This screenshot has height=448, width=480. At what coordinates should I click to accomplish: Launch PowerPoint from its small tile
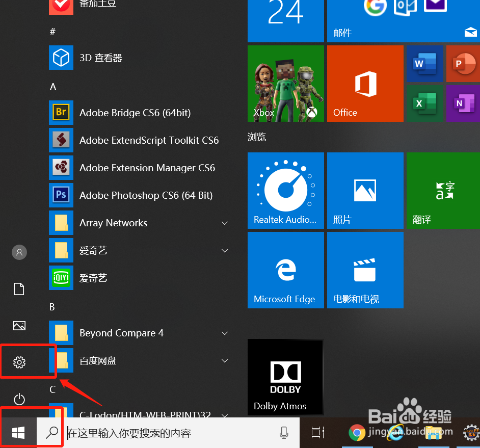pyautogui.click(x=463, y=64)
